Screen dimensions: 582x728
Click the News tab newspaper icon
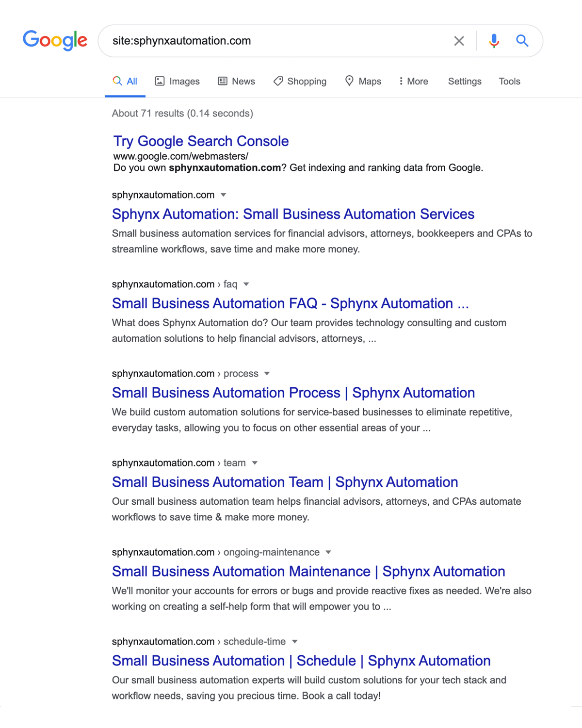223,81
